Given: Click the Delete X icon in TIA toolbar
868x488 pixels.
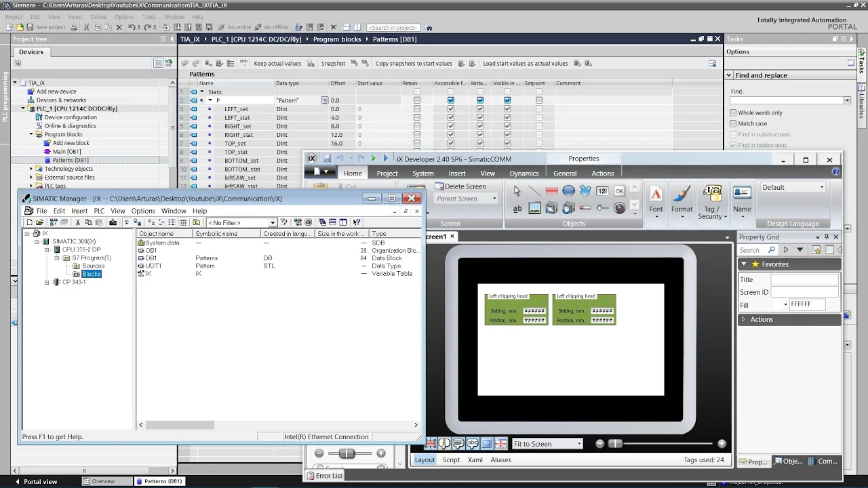Looking at the screenshot, I should [x=119, y=27].
